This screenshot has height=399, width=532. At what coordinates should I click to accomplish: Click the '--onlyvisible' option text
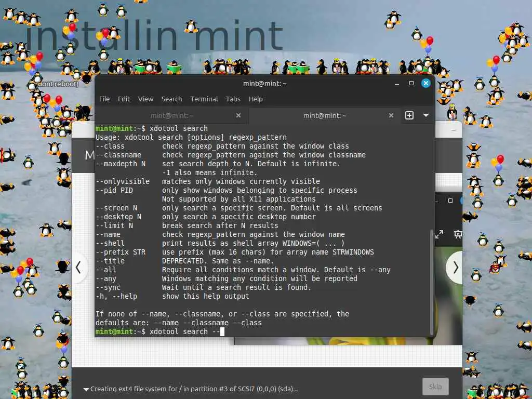tap(123, 181)
